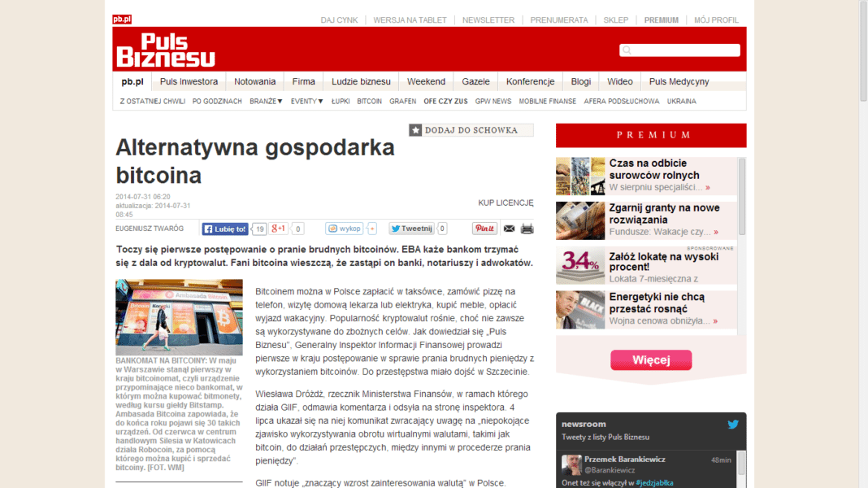This screenshot has width=868, height=488.
Task: Open Zgarnij granty na nowe rozwiązania headline
Action: click(664, 214)
